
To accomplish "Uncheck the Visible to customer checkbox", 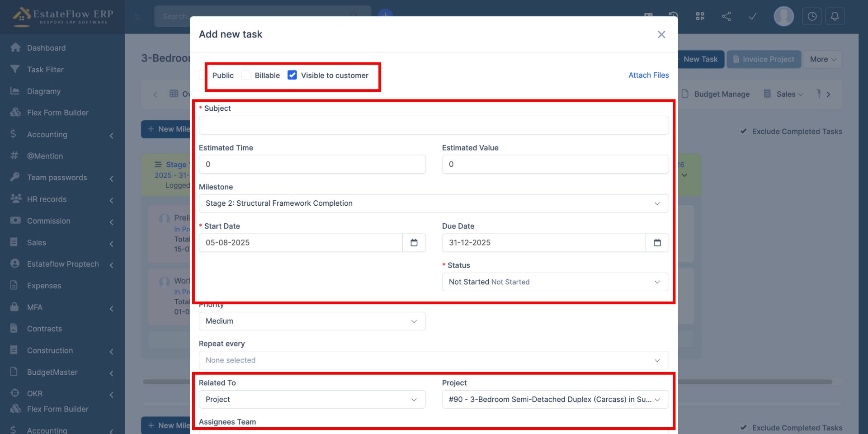I will 292,75.
